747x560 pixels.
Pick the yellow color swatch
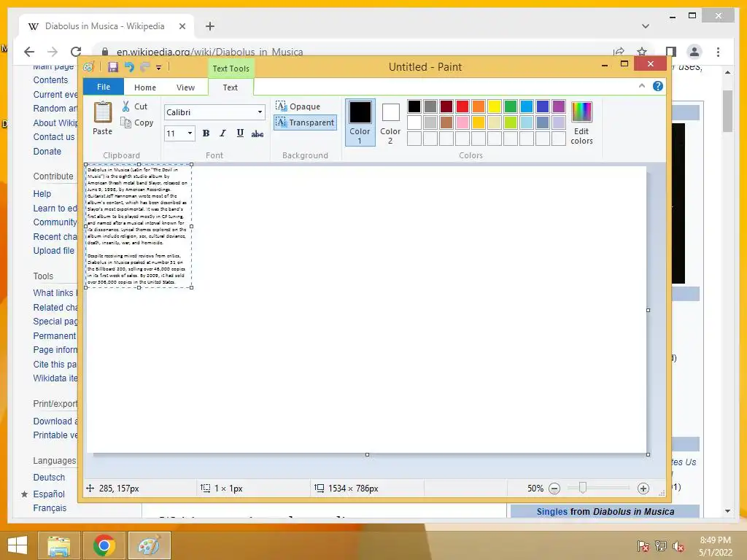pos(495,106)
